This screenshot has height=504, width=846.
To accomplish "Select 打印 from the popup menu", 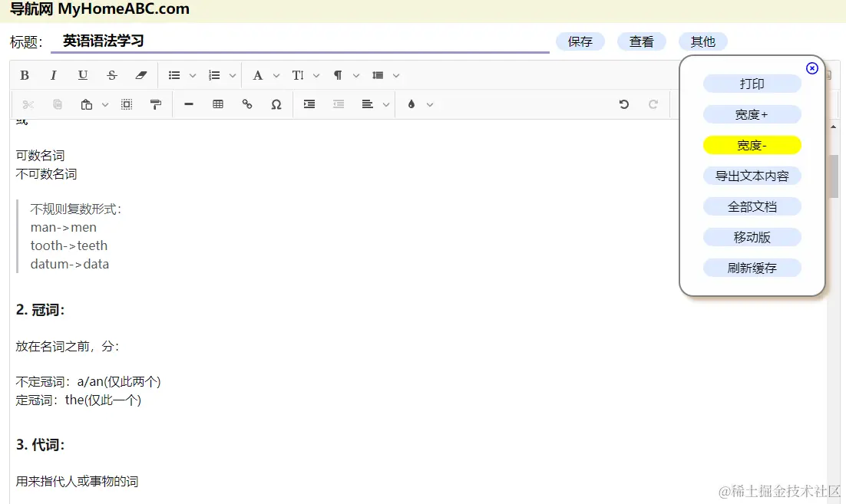I will 752,84.
